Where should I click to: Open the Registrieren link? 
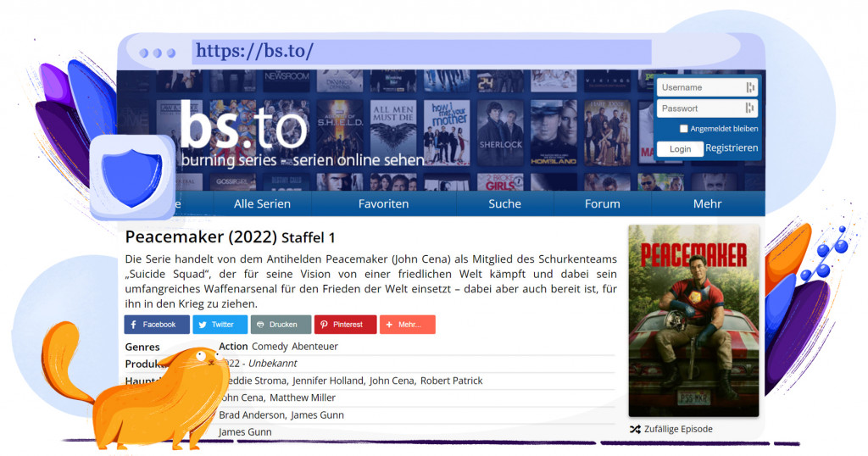[732, 147]
